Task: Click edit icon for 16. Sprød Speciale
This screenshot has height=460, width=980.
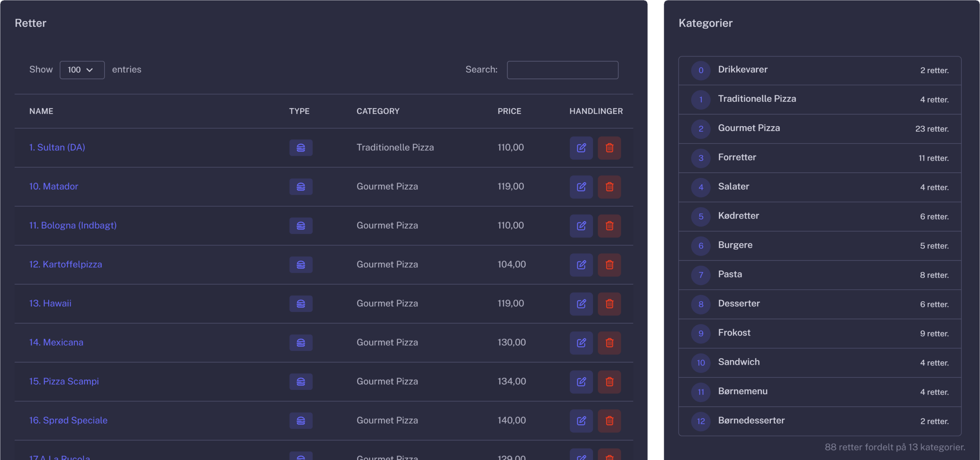Action: pos(581,421)
